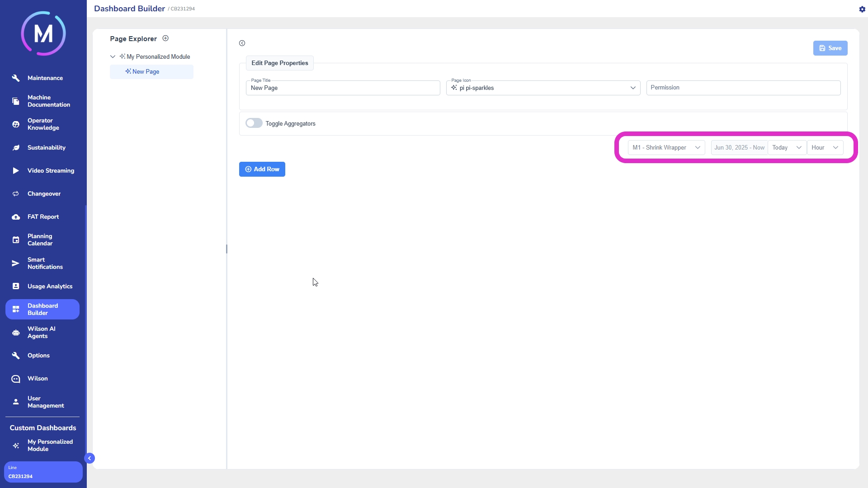868x488 pixels.
Task: Open Planning Calendar from the sidebar
Action: pos(40,240)
